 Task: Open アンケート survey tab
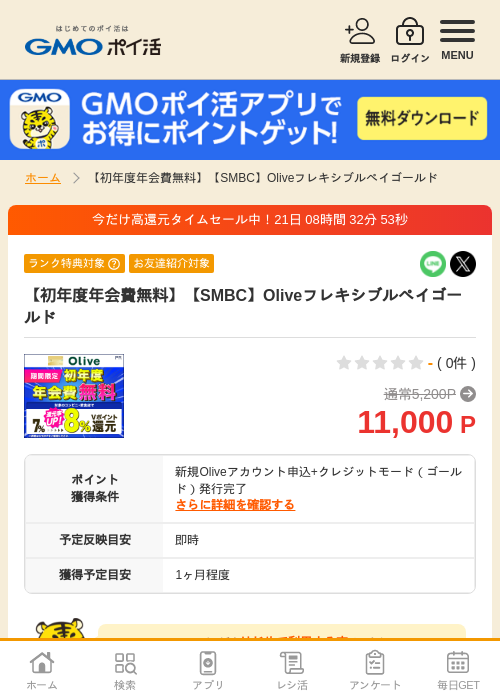pos(375,671)
